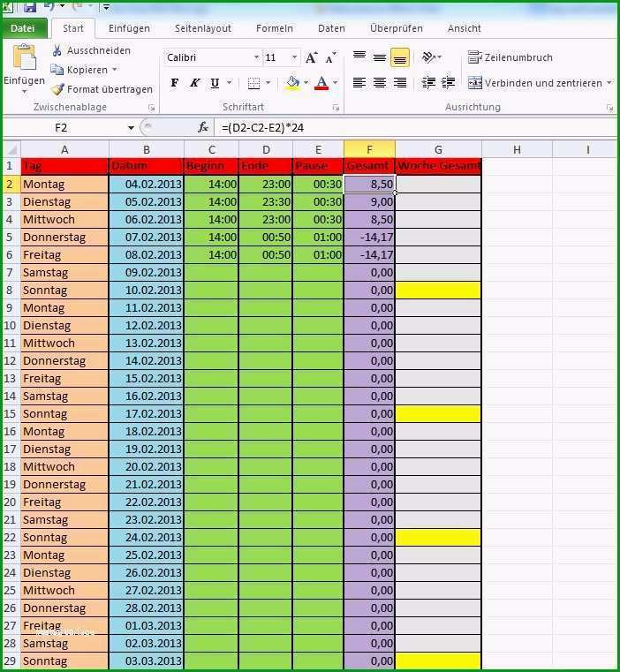Image resolution: width=620 pixels, height=672 pixels.
Task: Align text right in cell
Action: pyautogui.click(x=399, y=82)
